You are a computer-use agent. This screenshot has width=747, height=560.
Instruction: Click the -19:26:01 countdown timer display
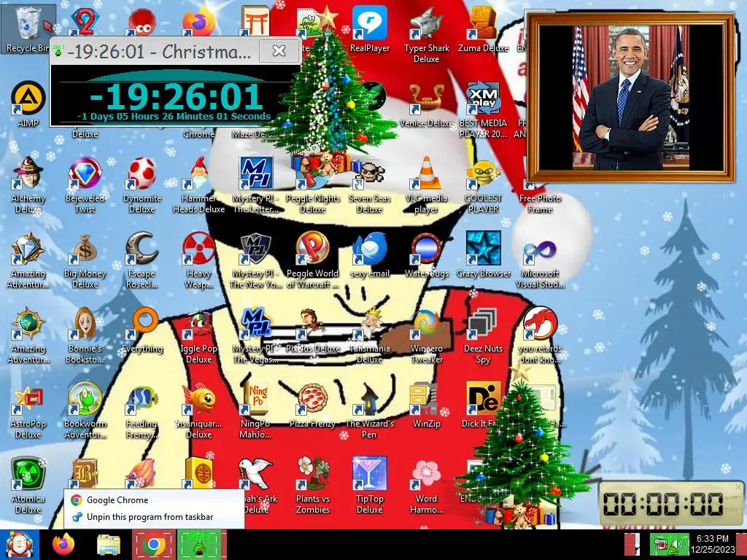pyautogui.click(x=177, y=97)
